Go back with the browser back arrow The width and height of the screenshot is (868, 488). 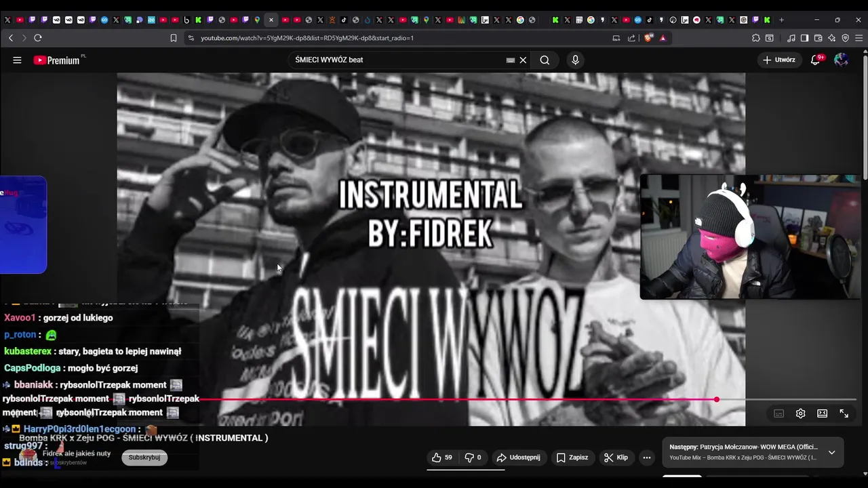click(x=11, y=38)
